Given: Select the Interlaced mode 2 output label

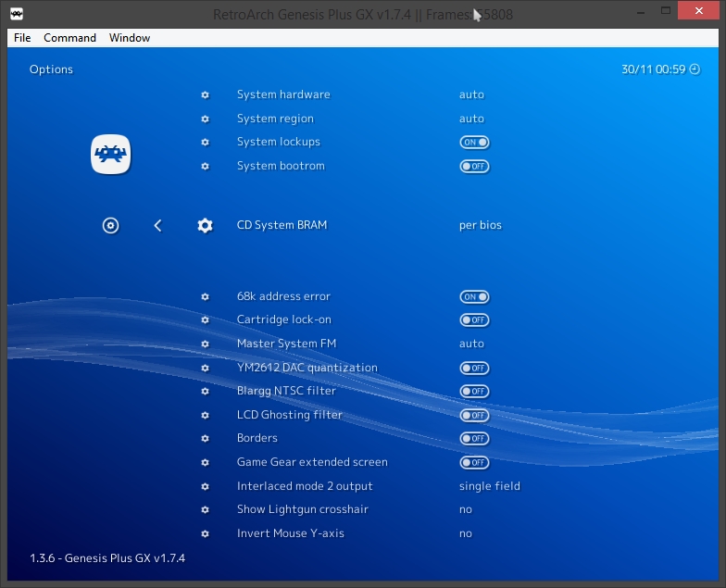Looking at the screenshot, I should coord(305,486).
